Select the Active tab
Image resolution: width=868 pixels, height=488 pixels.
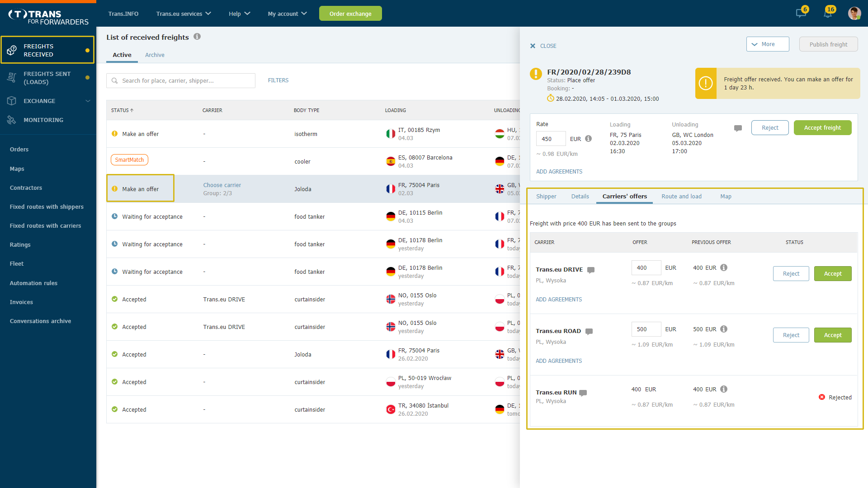pyautogui.click(x=122, y=55)
